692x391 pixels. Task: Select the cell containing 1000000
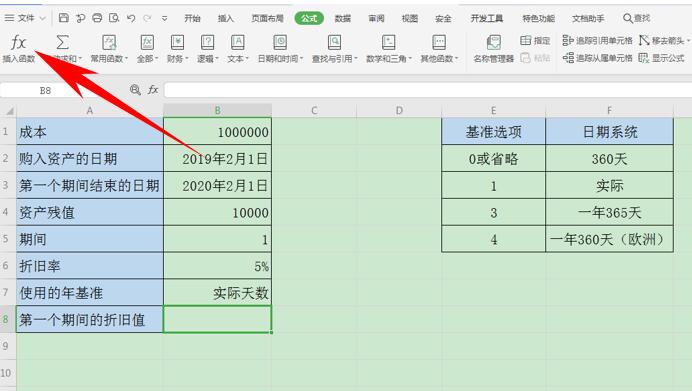[x=218, y=132]
